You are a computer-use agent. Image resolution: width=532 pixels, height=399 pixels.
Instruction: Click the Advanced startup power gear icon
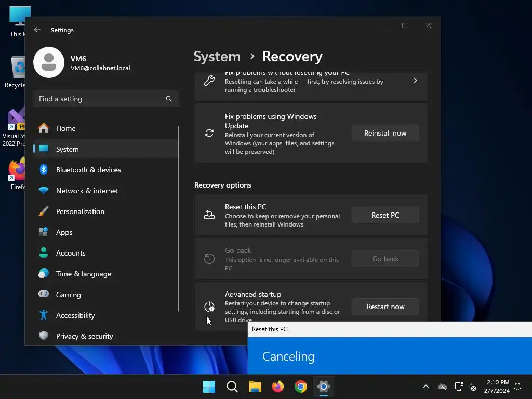[x=209, y=307]
